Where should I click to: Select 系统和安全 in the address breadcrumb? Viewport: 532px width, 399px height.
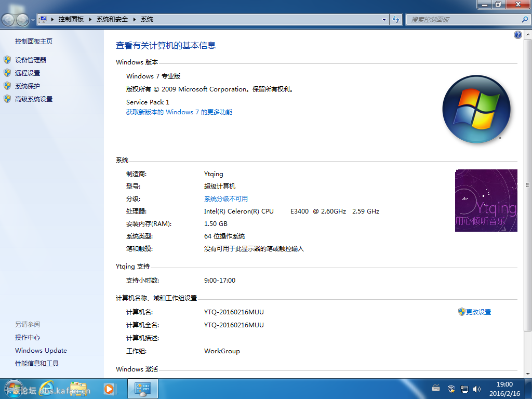[112, 19]
